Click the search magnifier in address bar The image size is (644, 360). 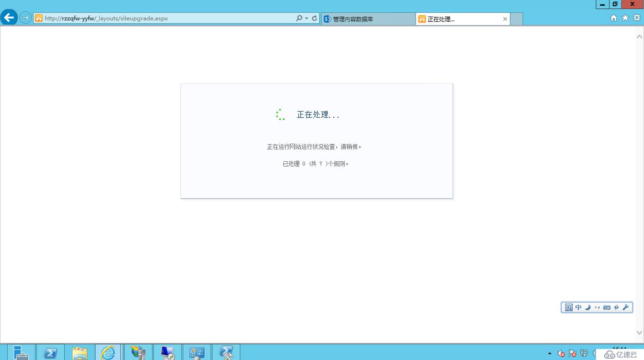[x=299, y=18]
